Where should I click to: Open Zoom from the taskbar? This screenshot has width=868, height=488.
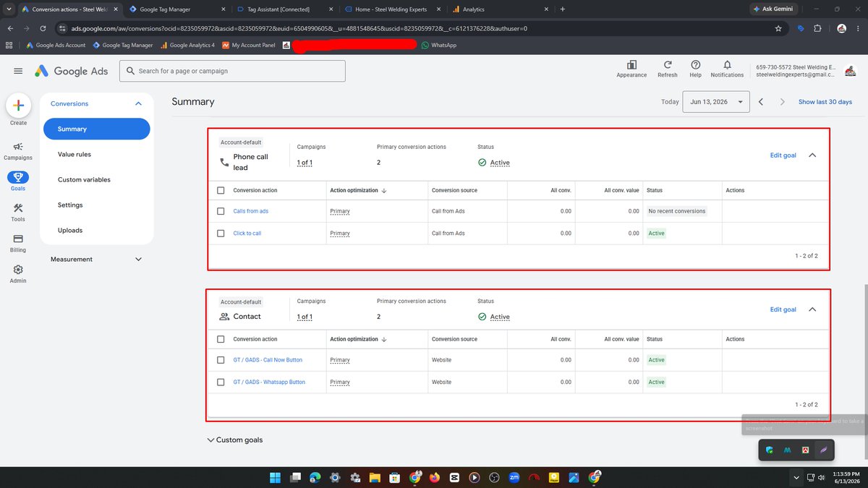tap(514, 477)
